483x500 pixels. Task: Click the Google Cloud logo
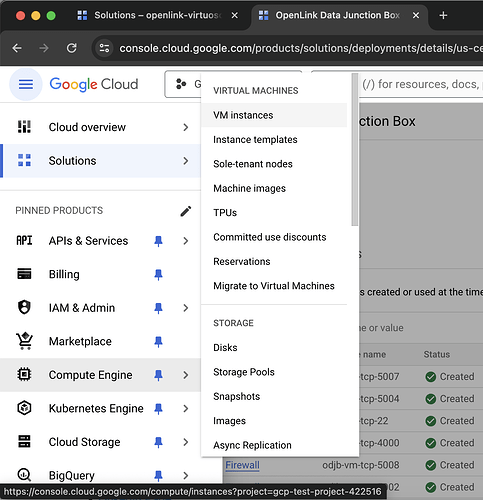pos(94,84)
